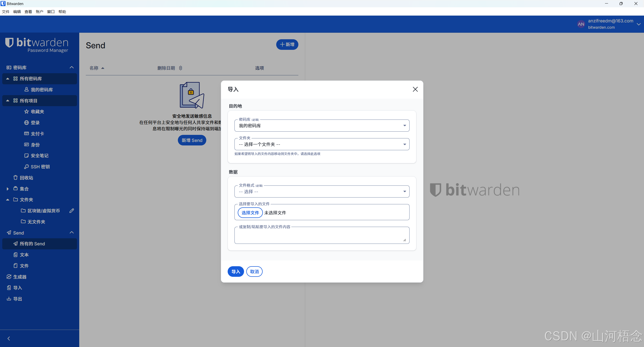644x347 pixels.
Task: Click the 安全笔记 note icon
Action: 26,156
